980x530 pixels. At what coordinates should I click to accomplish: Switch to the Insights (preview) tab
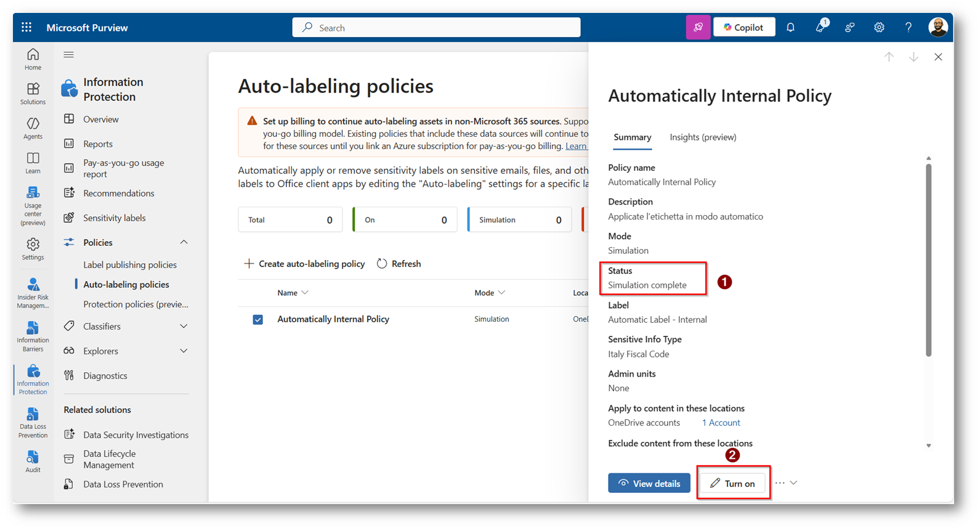703,137
